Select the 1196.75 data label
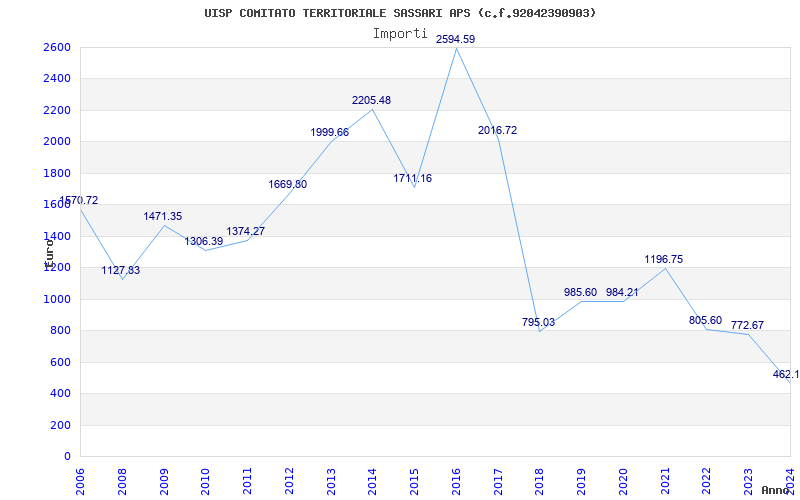 [663, 260]
